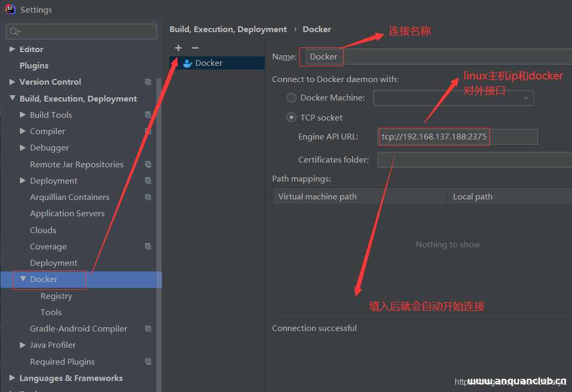Click project-level icon beside Coverage

148,247
